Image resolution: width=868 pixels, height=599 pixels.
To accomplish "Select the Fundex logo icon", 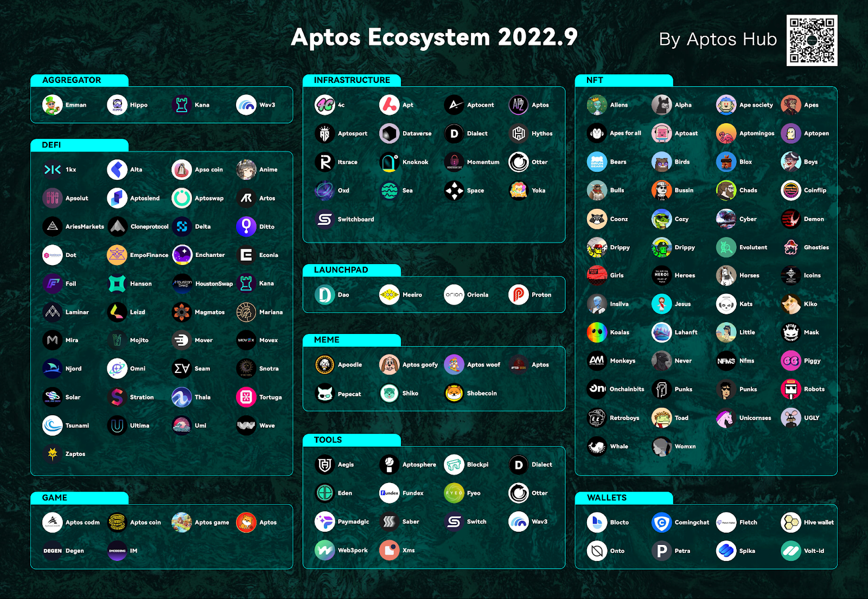I will click(390, 493).
